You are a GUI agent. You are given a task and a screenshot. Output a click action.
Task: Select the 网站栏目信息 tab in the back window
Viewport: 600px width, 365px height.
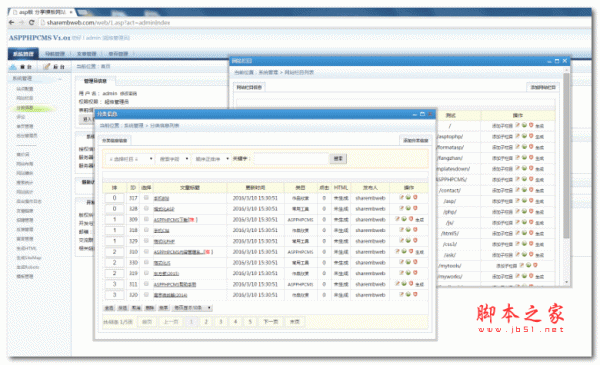coord(249,87)
